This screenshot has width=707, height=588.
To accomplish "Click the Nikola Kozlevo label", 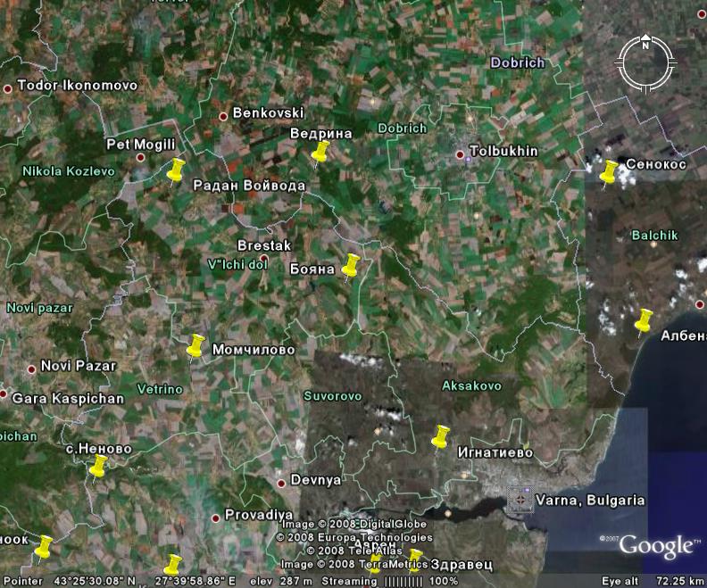I will click(69, 171).
